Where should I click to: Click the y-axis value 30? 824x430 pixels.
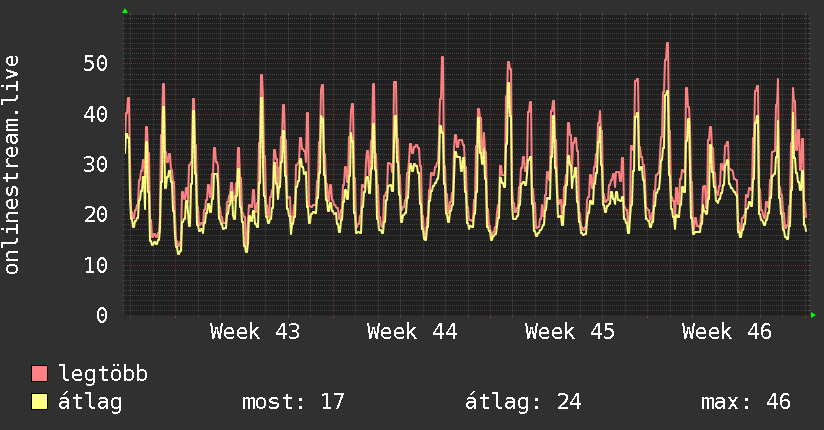[x=96, y=165]
